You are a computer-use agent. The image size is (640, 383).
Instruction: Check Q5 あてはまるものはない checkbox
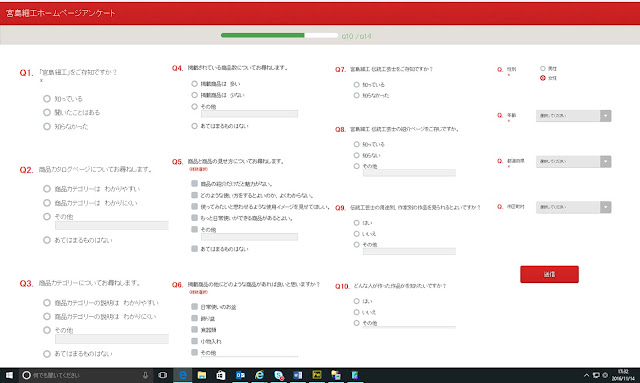(x=195, y=249)
